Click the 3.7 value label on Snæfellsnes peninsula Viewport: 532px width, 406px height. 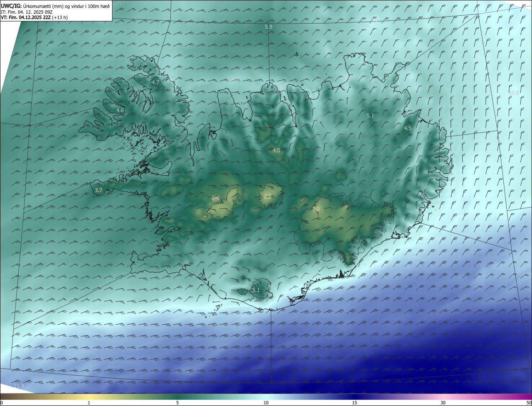pyautogui.click(x=98, y=190)
